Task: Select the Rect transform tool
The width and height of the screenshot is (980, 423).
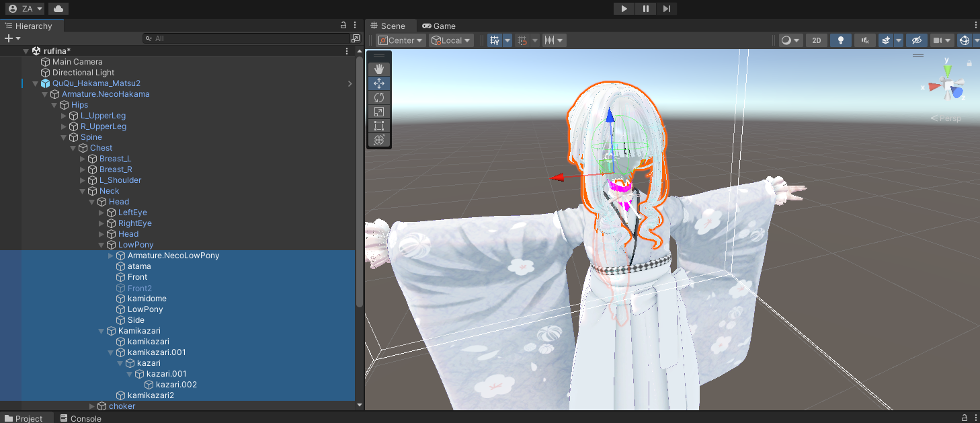Action: pos(379,126)
